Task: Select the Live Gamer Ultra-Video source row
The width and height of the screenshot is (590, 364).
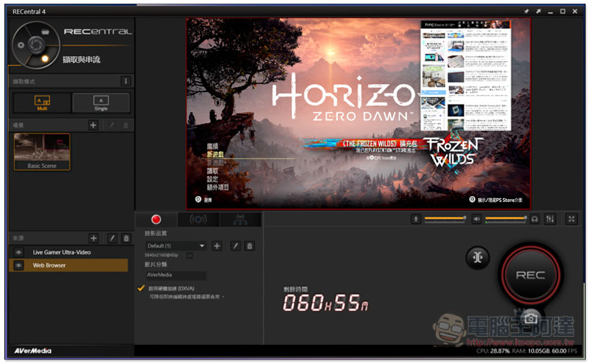Action: 69,252
